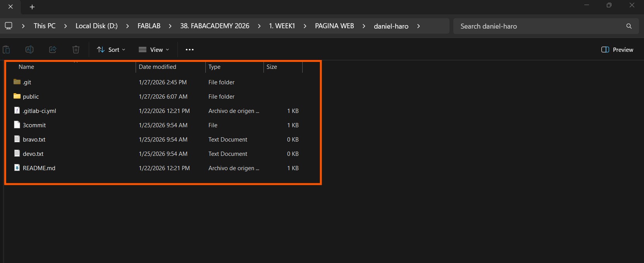Image resolution: width=644 pixels, height=263 pixels.
Task: Go to 38. FABACADEMY 2026 breadcrumb
Action: [215, 26]
